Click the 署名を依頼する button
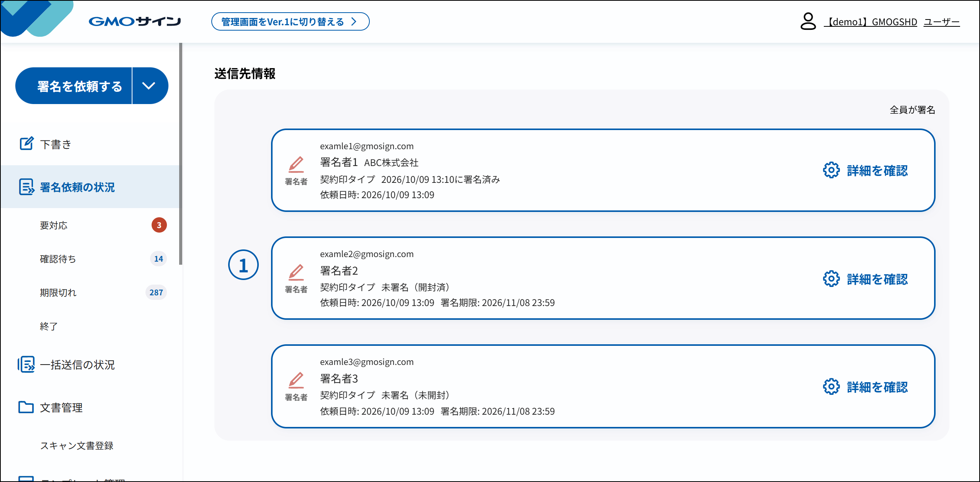The image size is (980, 482). click(x=74, y=86)
